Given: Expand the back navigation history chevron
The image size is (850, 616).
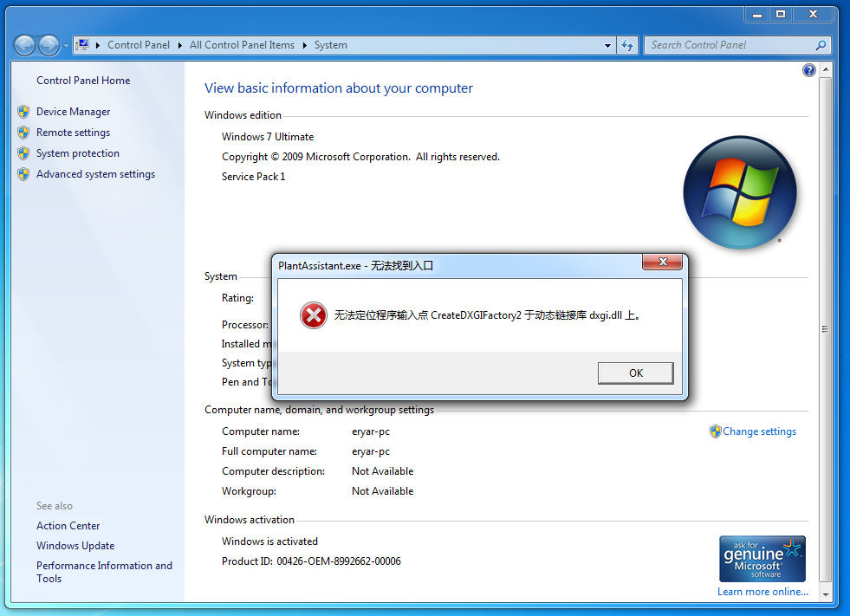Looking at the screenshot, I should pyautogui.click(x=67, y=45).
